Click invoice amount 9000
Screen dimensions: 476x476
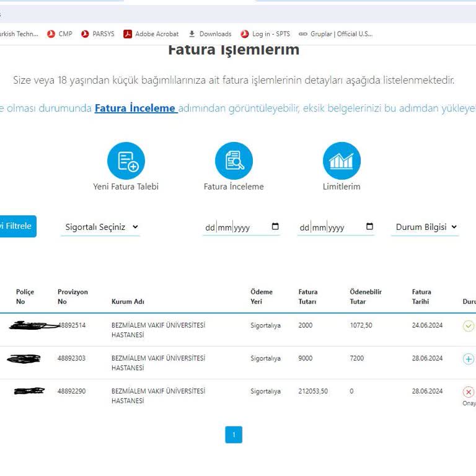(306, 358)
